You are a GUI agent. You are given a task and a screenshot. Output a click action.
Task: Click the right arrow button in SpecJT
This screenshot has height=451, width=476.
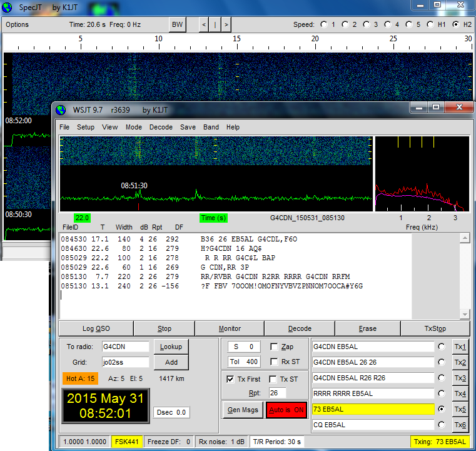click(226, 24)
